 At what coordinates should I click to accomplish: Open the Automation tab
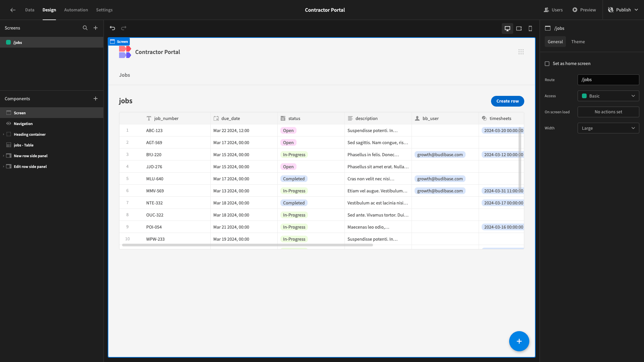click(x=76, y=10)
